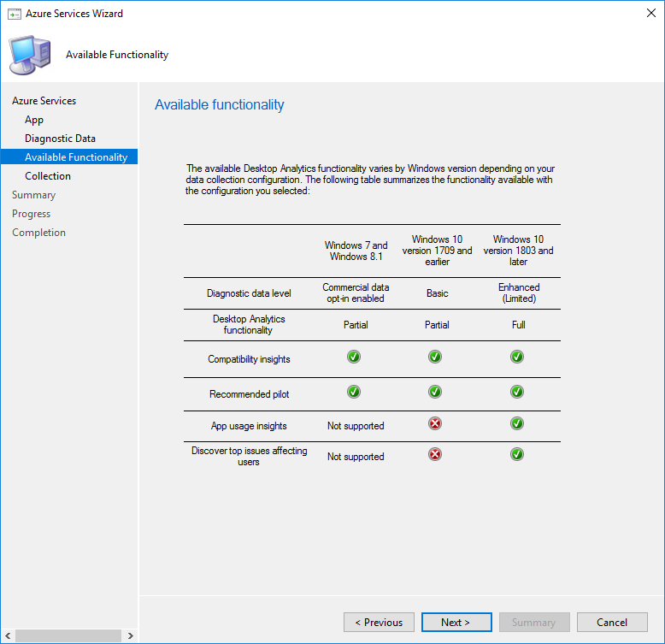Click 'Available Functionality' header title text
The height and width of the screenshot is (644, 665).
pyautogui.click(x=117, y=55)
